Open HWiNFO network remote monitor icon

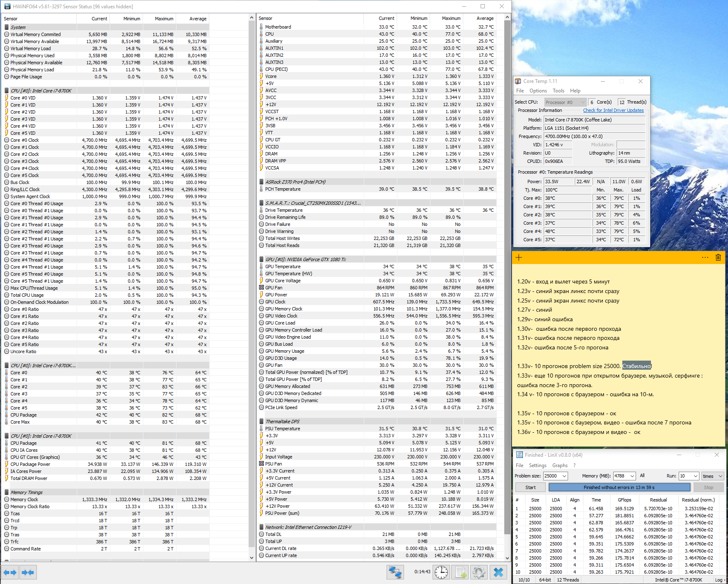coord(395,572)
